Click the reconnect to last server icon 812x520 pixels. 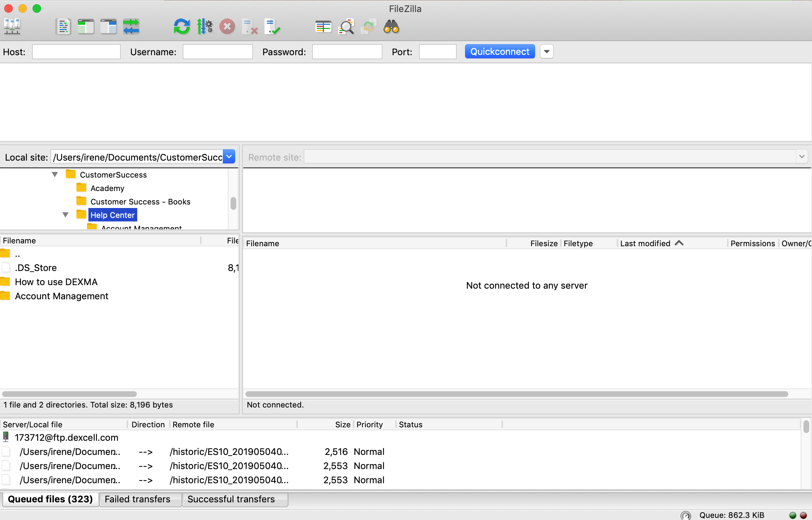272,27
